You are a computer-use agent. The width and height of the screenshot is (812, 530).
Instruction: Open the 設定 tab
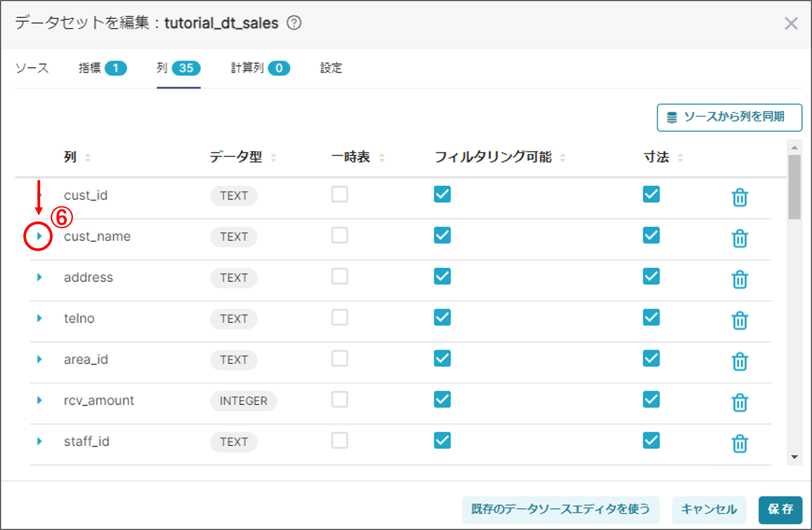(331, 68)
